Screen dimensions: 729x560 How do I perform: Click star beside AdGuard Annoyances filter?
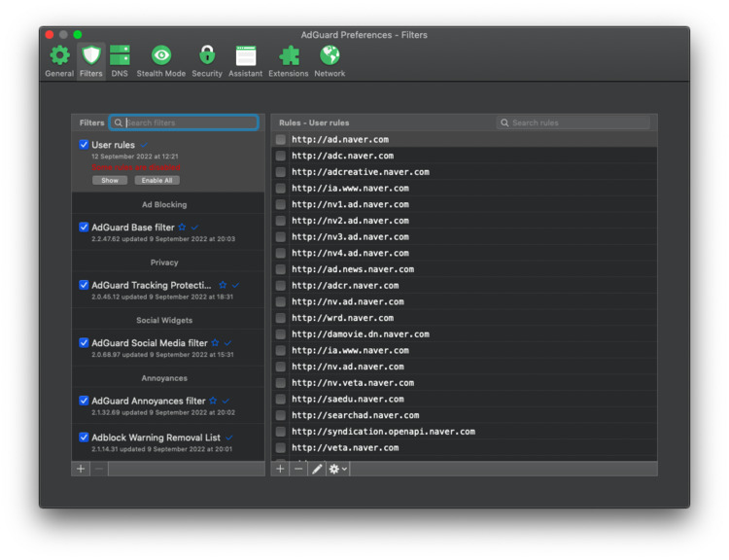(x=213, y=401)
